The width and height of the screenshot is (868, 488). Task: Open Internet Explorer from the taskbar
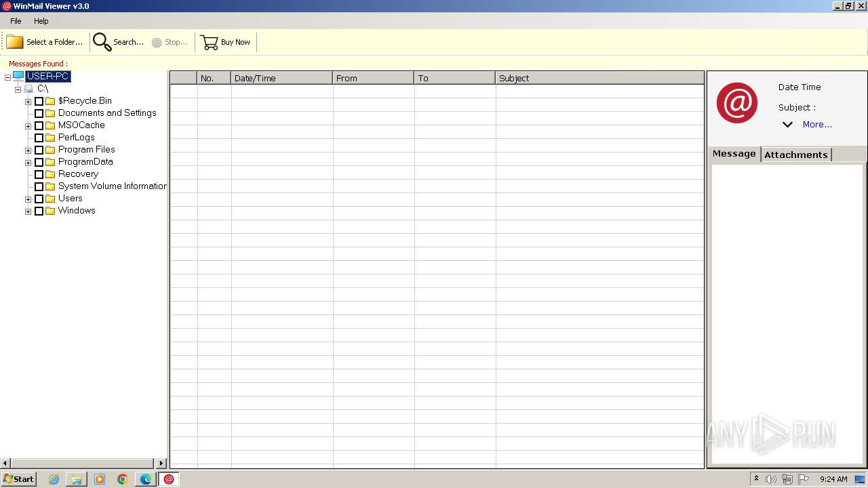(x=54, y=479)
